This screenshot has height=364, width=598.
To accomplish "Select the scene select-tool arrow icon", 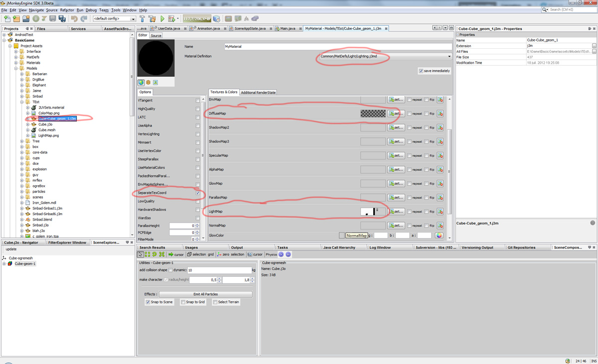I will click(x=141, y=254).
